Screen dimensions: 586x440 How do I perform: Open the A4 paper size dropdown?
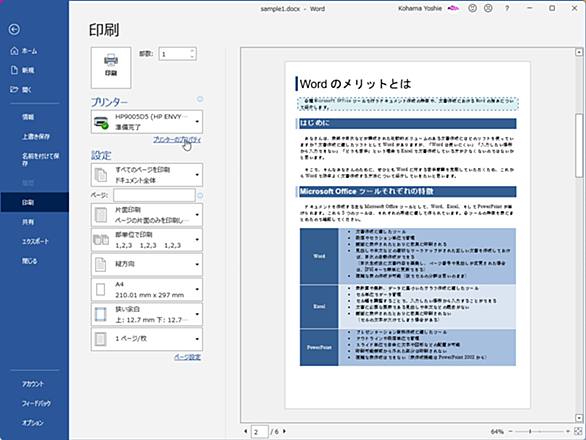pos(147,289)
